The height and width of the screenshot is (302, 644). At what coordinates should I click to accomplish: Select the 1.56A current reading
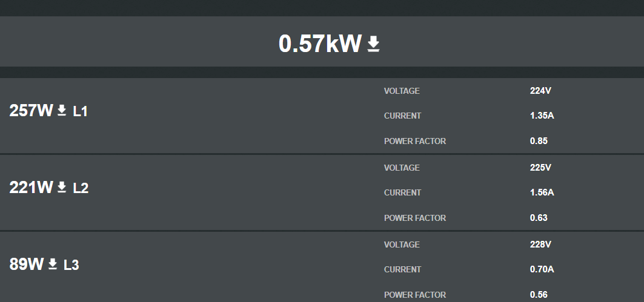coord(542,192)
